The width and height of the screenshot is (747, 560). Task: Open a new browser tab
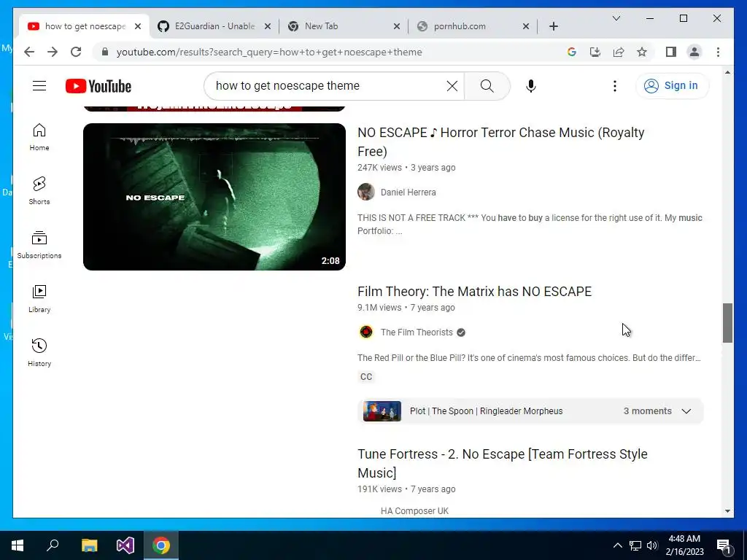[554, 26]
